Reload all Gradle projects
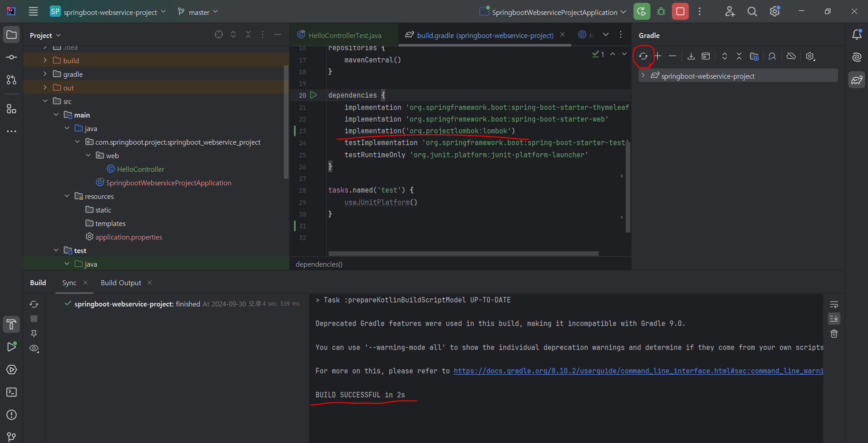868x443 pixels. coord(643,57)
